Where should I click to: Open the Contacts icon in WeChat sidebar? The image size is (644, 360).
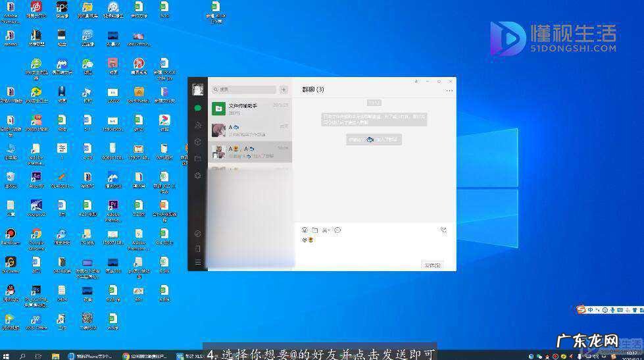point(197,124)
